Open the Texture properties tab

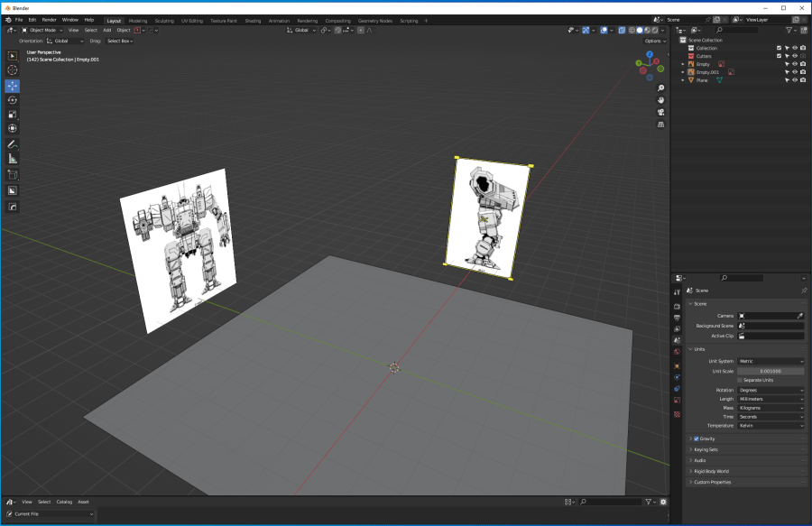pyautogui.click(x=677, y=415)
